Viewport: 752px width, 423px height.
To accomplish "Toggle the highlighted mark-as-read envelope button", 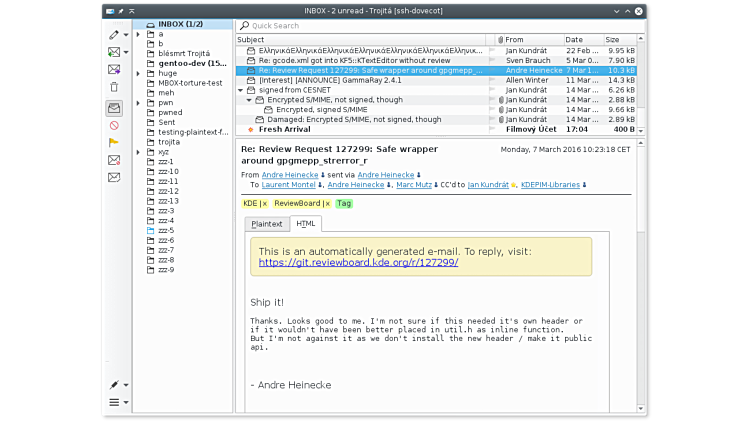I will (x=114, y=108).
